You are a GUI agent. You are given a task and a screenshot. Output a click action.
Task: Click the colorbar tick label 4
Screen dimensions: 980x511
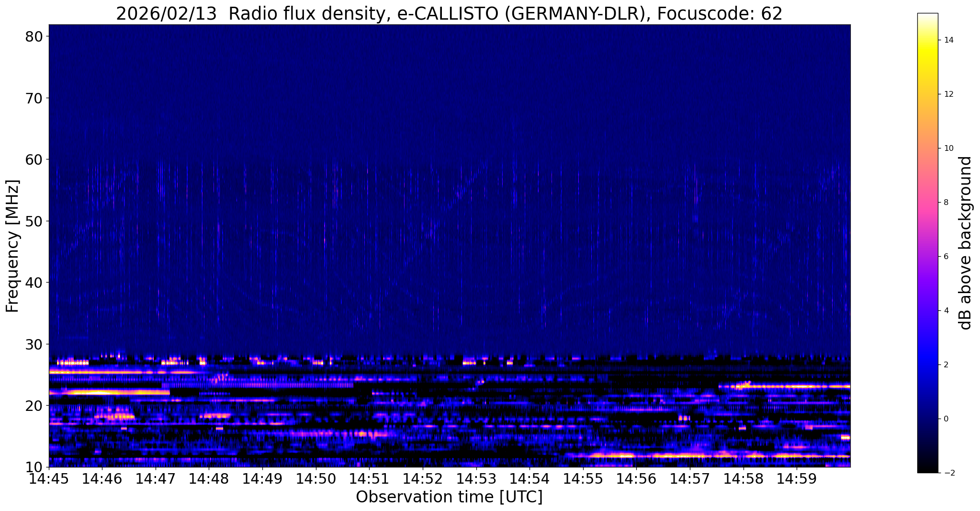coord(946,311)
